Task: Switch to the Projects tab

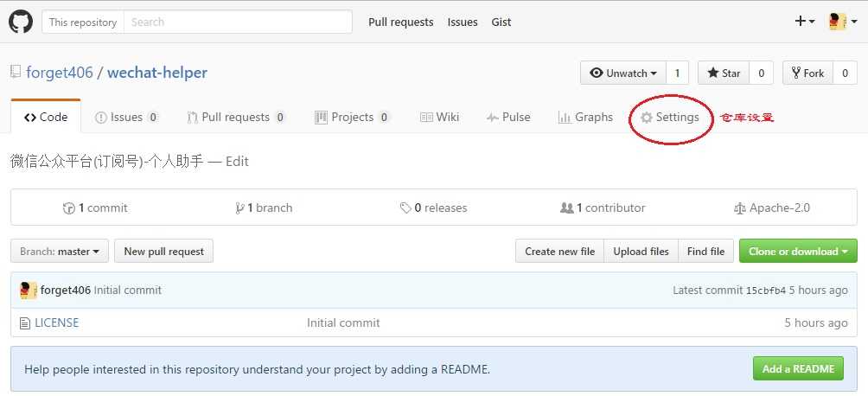Action: coord(353,118)
